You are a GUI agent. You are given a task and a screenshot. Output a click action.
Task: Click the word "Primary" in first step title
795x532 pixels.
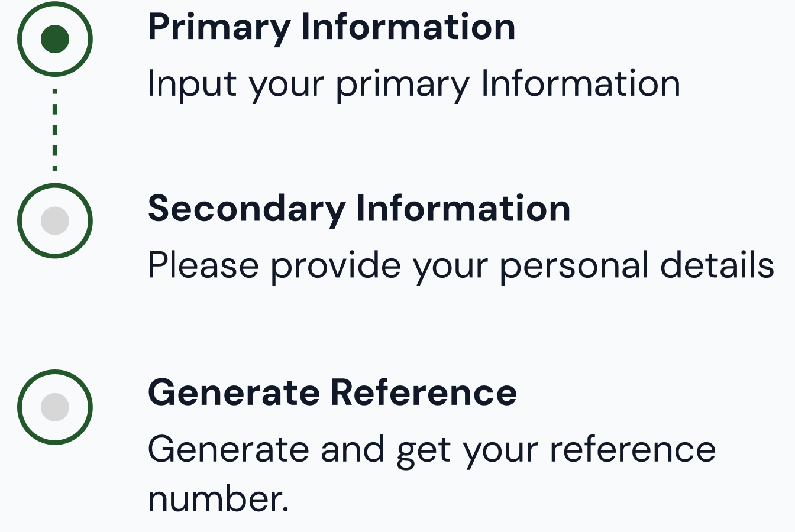(x=219, y=27)
